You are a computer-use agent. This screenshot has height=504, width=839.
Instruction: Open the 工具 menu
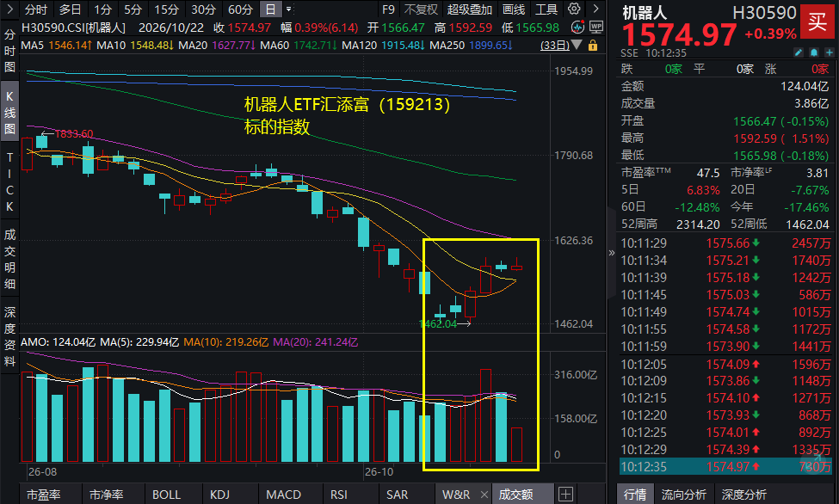[x=546, y=9]
